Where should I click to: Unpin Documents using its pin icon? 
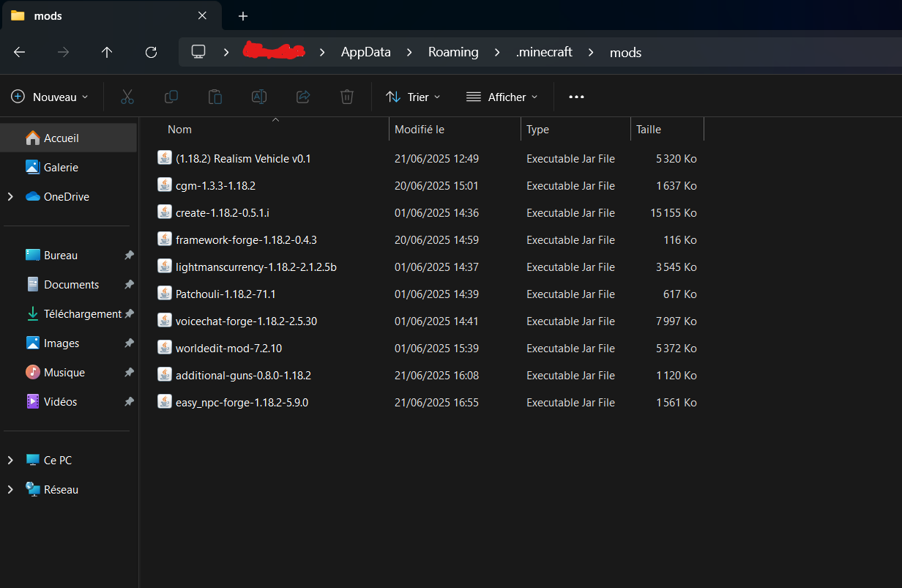point(129,284)
